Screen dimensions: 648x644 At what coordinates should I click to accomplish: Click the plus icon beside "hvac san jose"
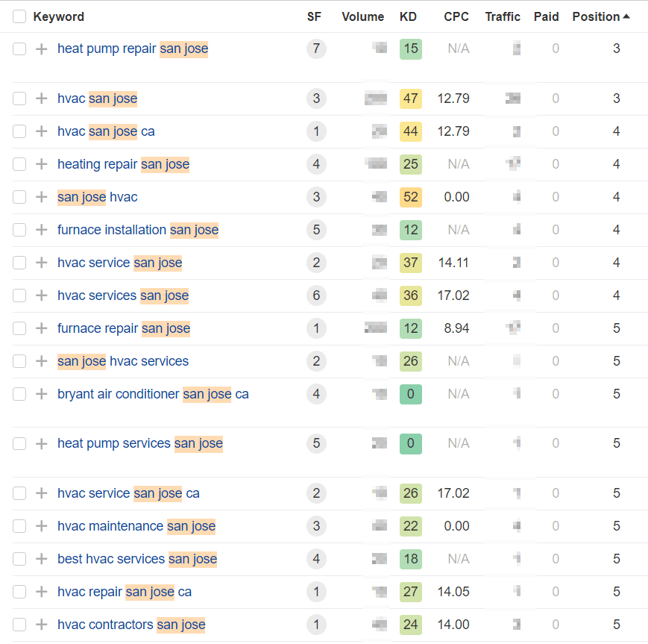(x=42, y=99)
